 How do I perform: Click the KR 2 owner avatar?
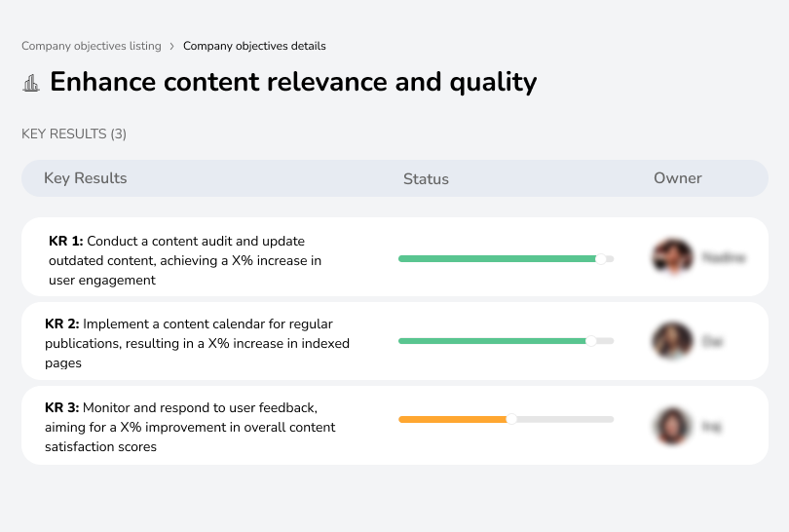(673, 341)
